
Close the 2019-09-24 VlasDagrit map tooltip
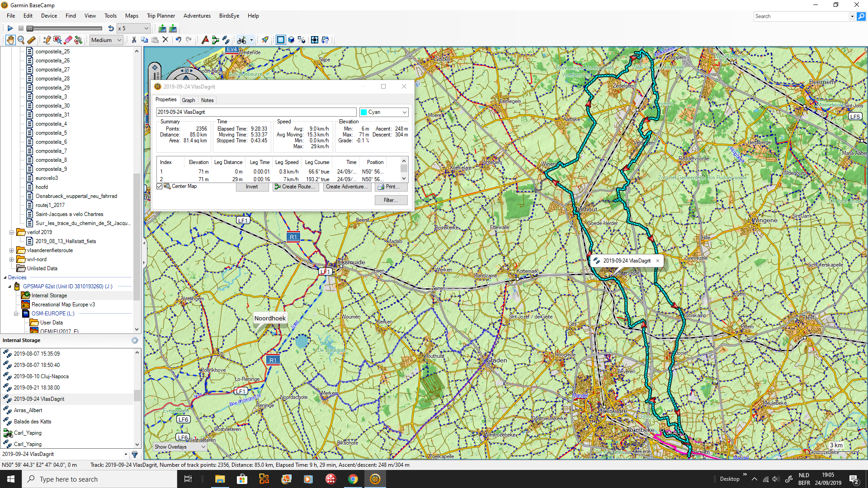(658, 261)
